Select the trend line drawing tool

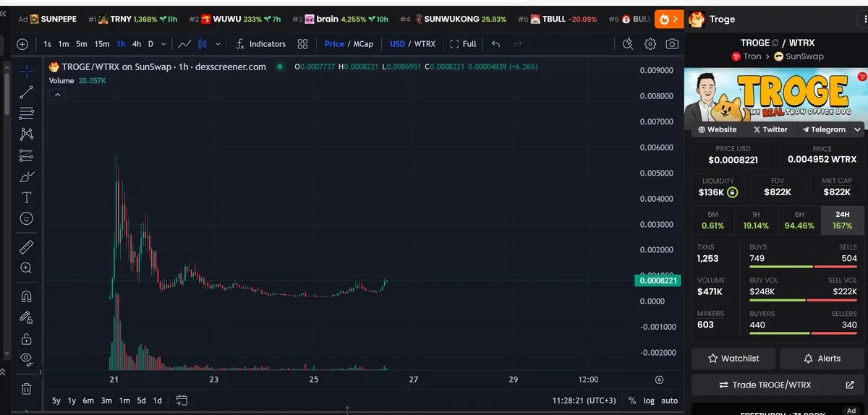(27, 92)
